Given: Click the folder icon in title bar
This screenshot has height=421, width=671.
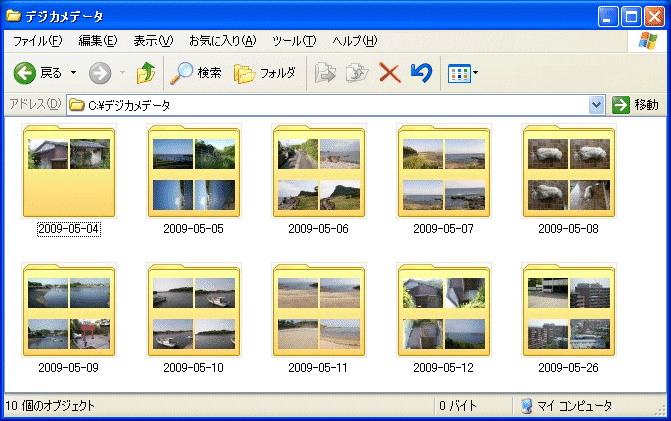Looking at the screenshot, I should pos(14,16).
